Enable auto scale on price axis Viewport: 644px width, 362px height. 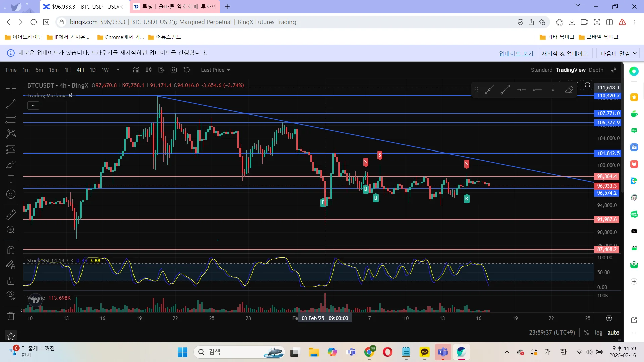pos(613,333)
